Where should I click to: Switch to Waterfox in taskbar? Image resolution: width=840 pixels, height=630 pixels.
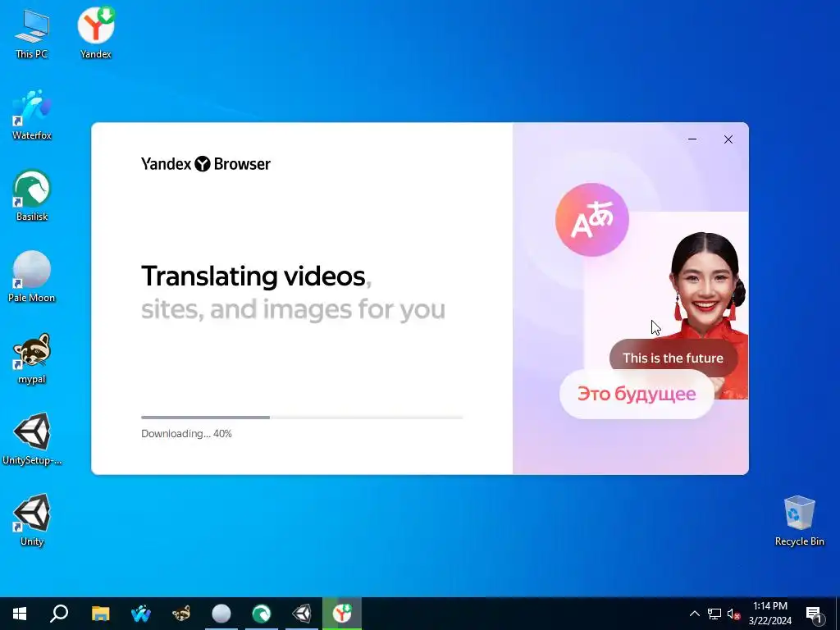(x=141, y=614)
